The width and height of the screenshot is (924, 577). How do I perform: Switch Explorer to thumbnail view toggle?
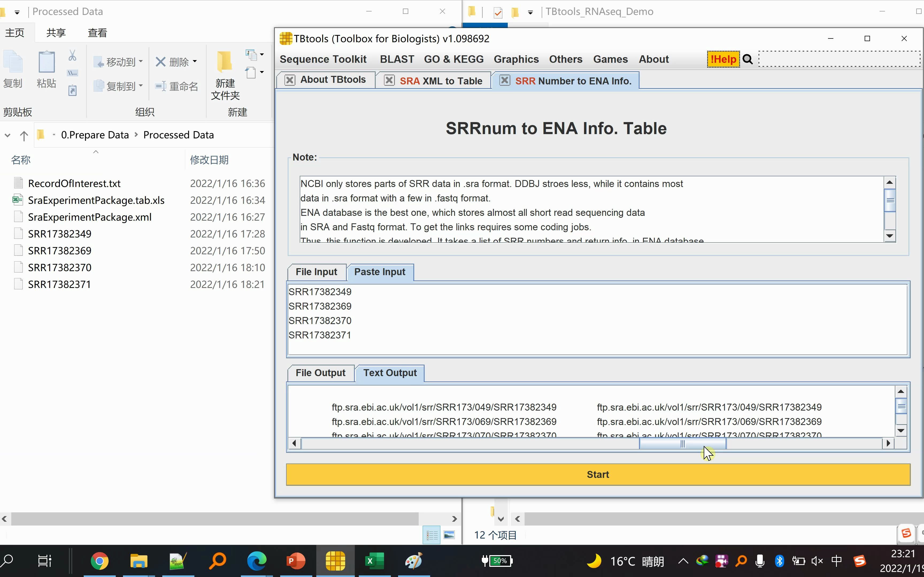click(x=449, y=535)
